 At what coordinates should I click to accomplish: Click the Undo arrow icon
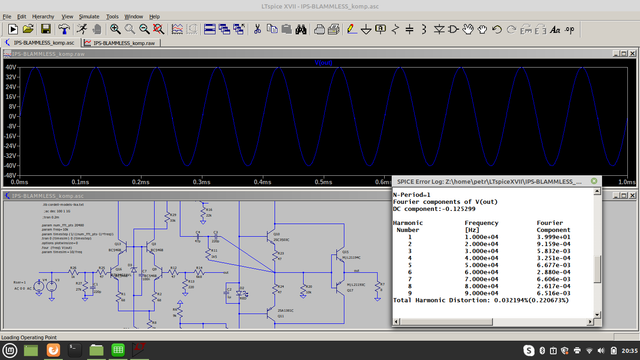coord(497,29)
